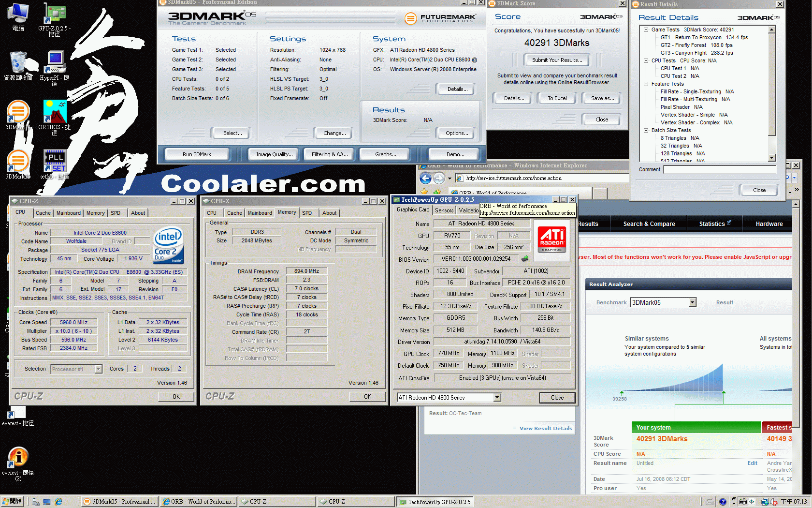Click the BIOS save icon in GPU-Z
Viewport: 812px width, 508px height.
[x=525, y=259]
